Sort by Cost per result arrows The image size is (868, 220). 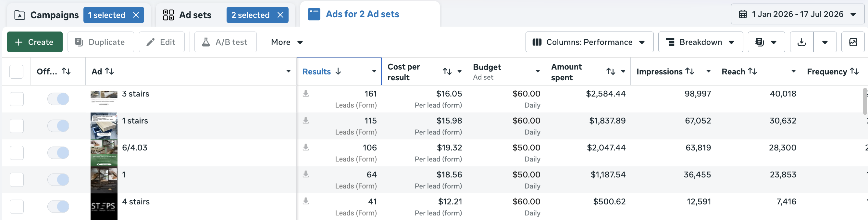point(447,71)
